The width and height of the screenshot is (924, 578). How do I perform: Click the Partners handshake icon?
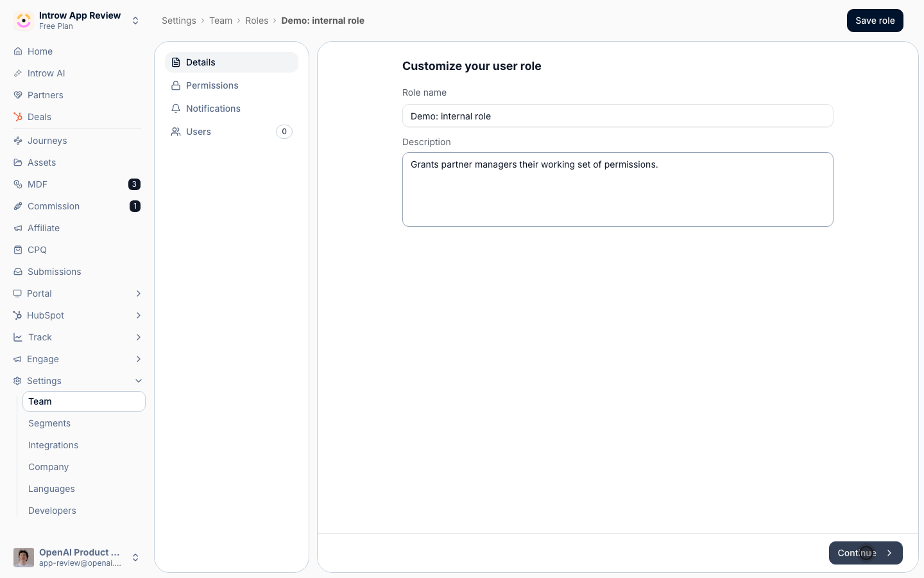[x=18, y=95]
